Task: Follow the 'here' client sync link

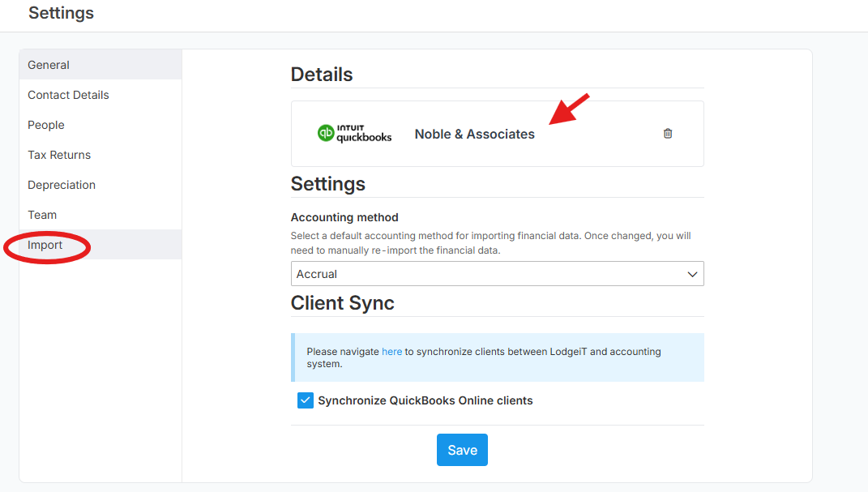Action: click(x=392, y=352)
